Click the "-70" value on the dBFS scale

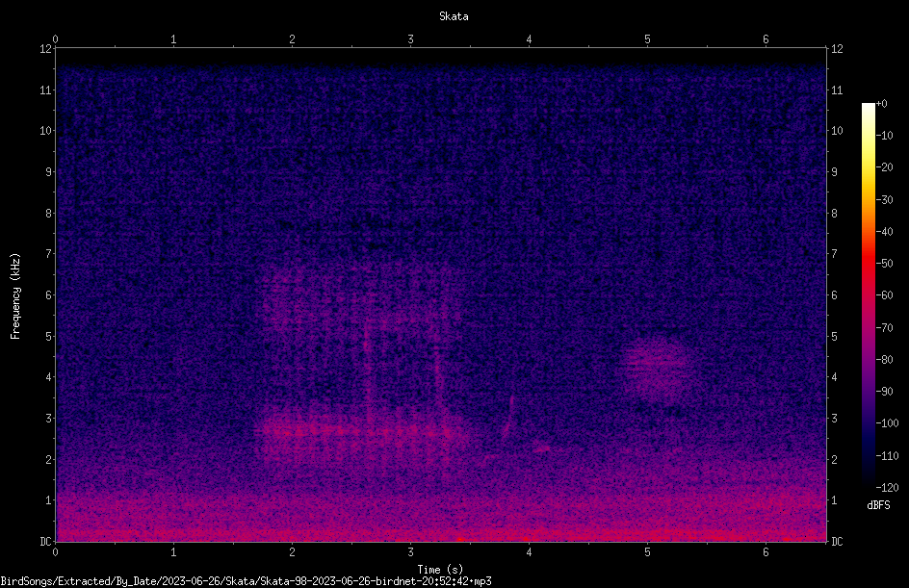(884, 328)
